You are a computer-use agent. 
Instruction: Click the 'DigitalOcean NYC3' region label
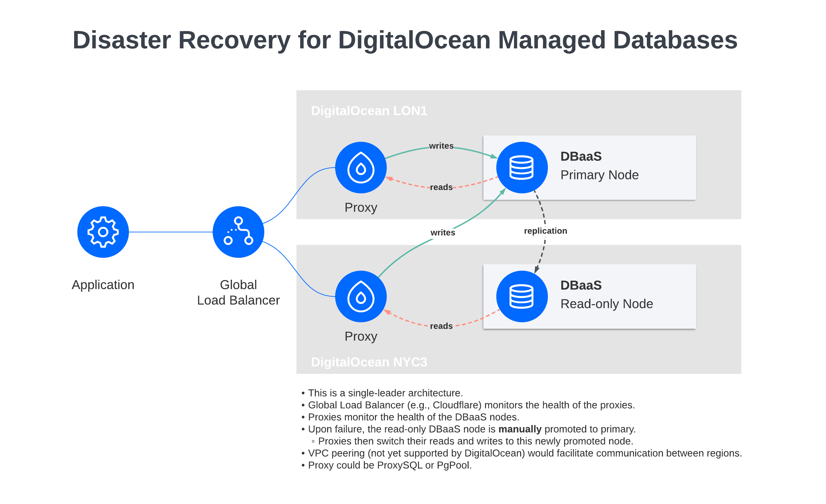369,362
